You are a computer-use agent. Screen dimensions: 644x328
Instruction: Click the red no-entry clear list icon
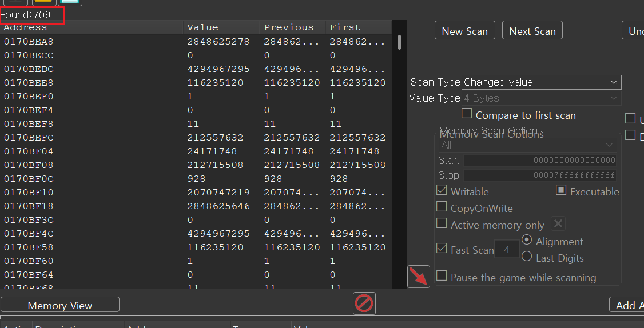[364, 303]
